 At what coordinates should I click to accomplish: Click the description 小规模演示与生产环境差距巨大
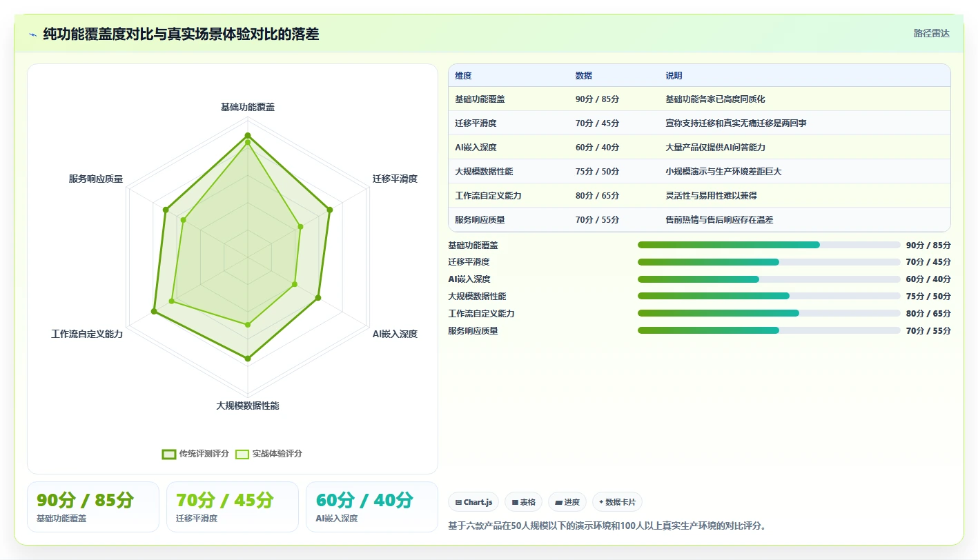pos(723,172)
